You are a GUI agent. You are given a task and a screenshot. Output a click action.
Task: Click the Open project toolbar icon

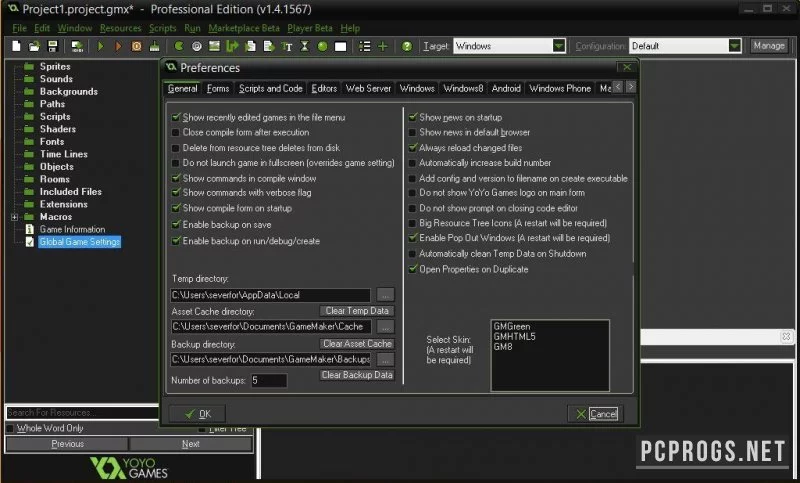point(34,46)
